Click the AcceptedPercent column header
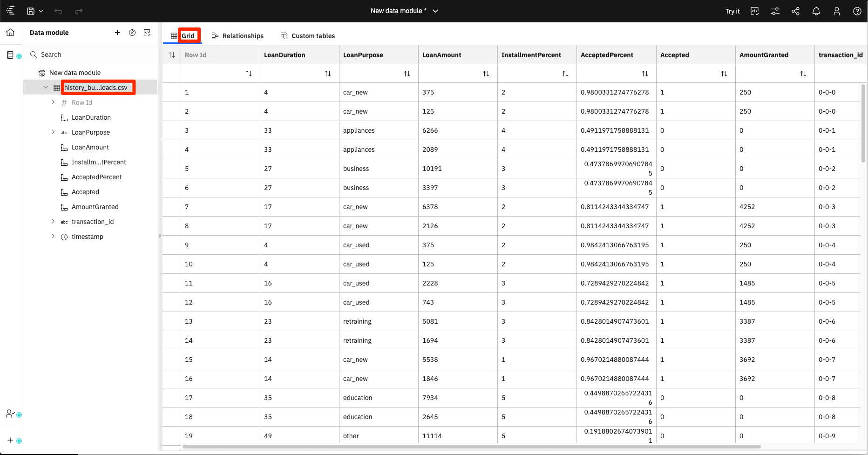Viewport: 868px width, 455px height. coord(617,55)
